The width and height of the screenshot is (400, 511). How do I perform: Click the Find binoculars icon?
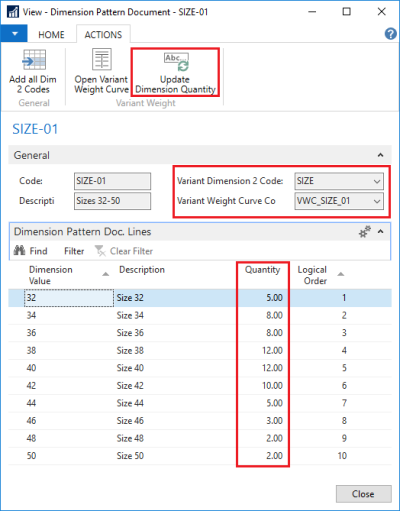[19, 251]
